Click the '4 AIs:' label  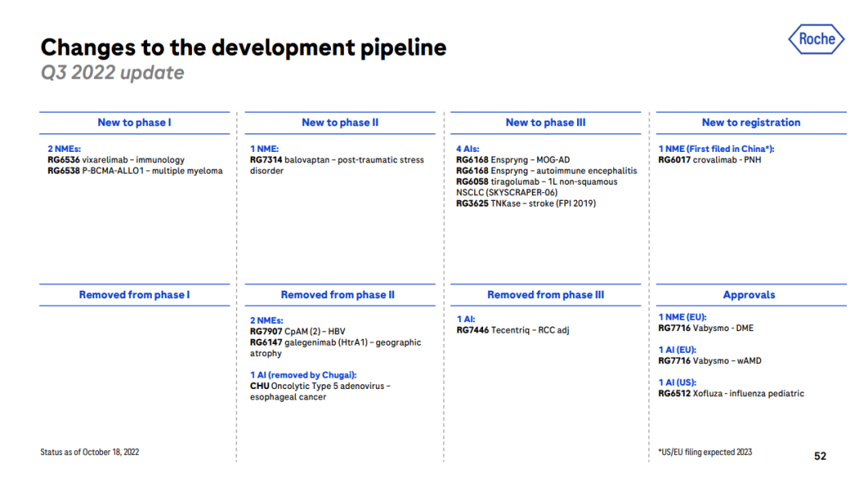click(468, 149)
